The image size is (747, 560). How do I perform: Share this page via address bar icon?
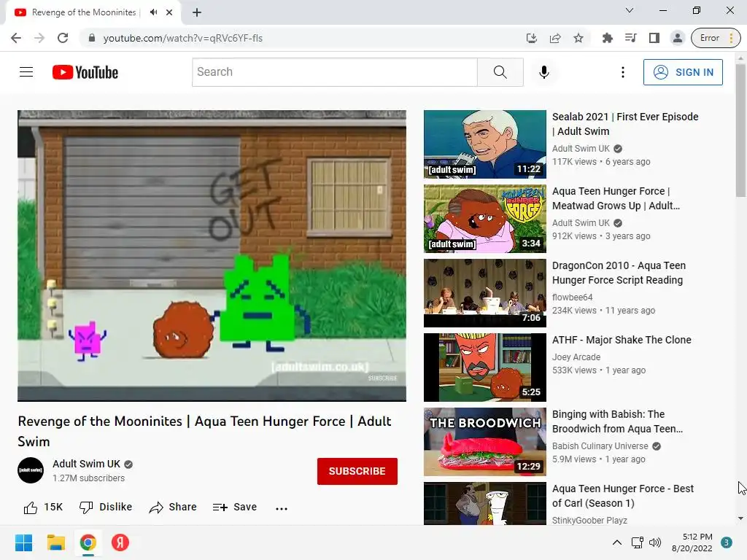tap(555, 38)
